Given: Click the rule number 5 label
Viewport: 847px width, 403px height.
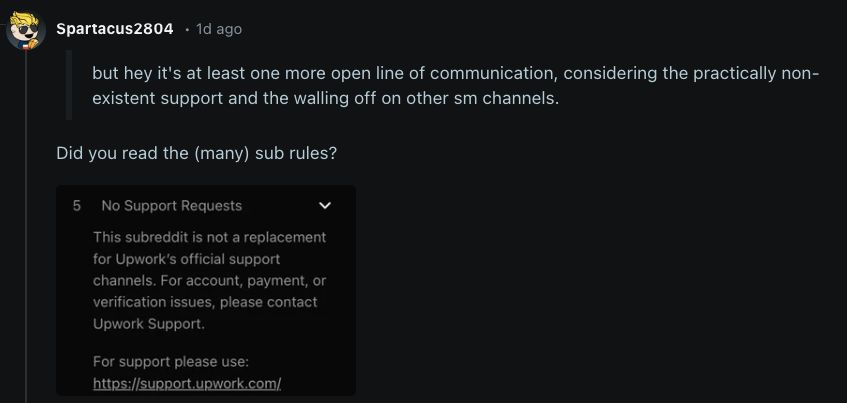Looking at the screenshot, I should click(x=77, y=206).
